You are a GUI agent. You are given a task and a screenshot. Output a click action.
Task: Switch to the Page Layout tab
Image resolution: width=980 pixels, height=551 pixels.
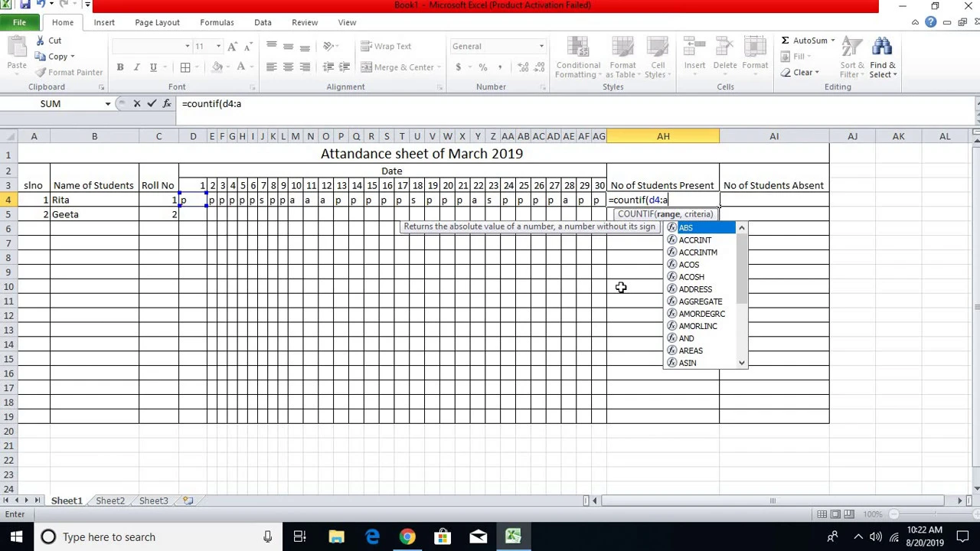coord(157,23)
